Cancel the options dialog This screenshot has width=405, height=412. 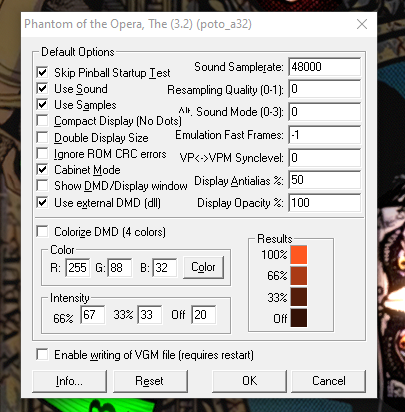pos(329,381)
